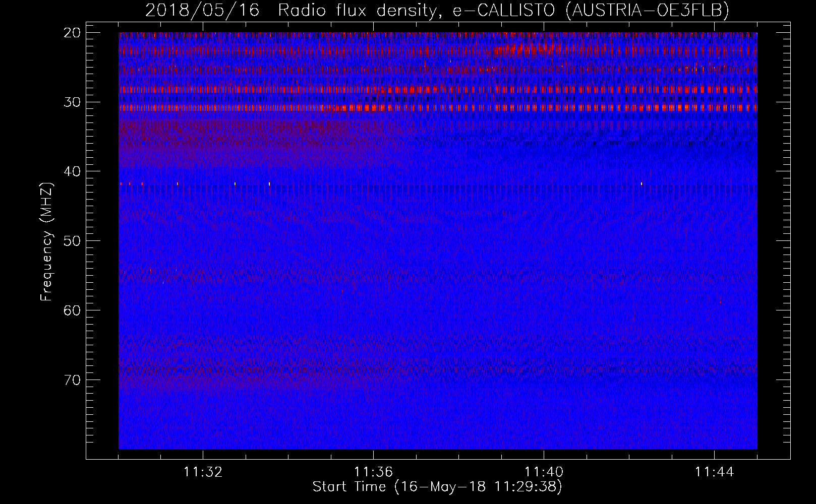Click the station name '(AUSTRIA-OE3FLB)'
The image size is (816, 504).
click(648, 10)
